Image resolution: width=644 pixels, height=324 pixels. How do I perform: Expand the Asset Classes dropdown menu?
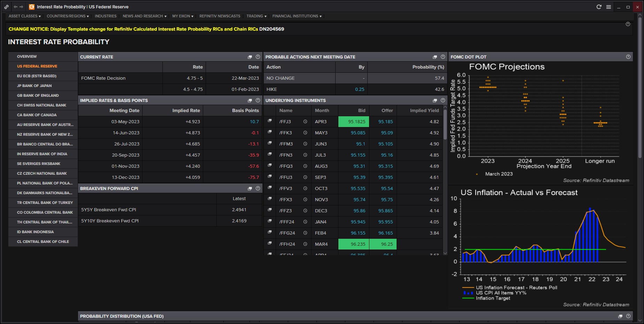coord(24,16)
